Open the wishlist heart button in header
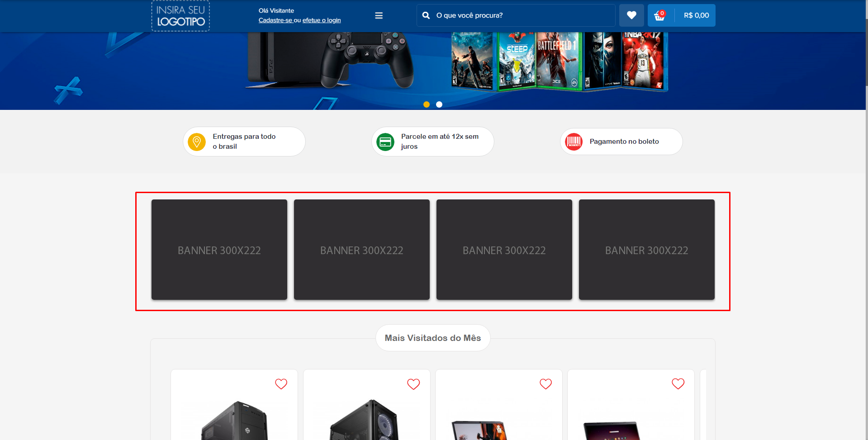Image resolution: width=868 pixels, height=440 pixels. pos(631,15)
